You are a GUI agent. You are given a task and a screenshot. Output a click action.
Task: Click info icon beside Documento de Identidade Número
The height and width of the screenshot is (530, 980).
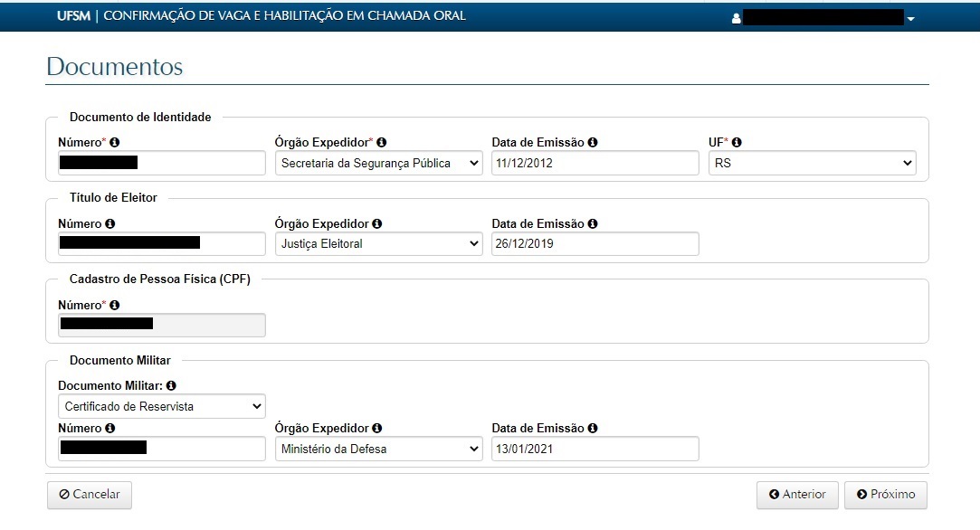[x=115, y=143]
